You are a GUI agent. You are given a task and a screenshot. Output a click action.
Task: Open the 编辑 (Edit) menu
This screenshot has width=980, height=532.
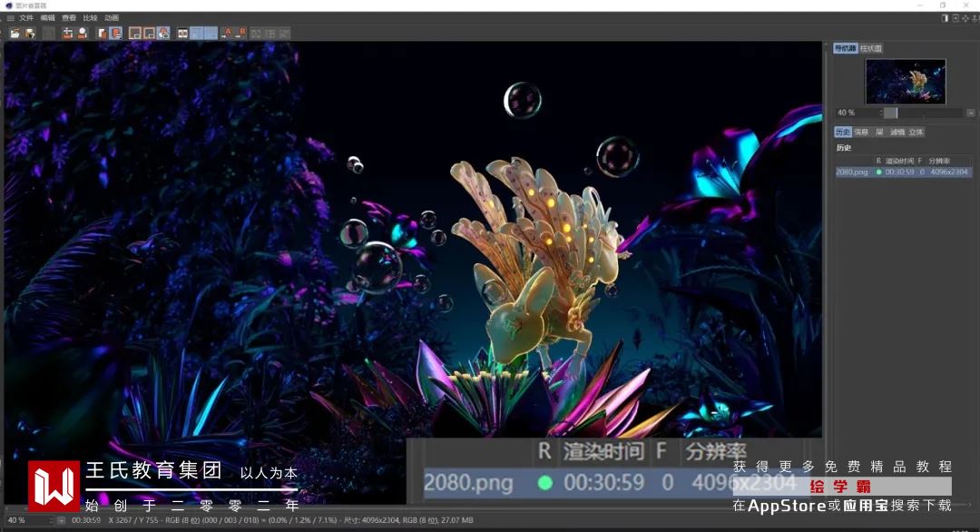[47, 18]
